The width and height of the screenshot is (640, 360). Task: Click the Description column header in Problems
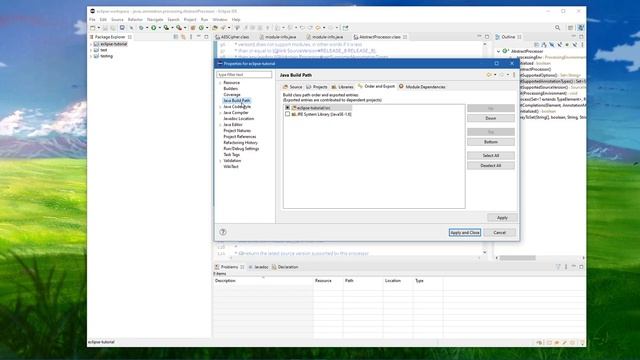[x=263, y=281]
